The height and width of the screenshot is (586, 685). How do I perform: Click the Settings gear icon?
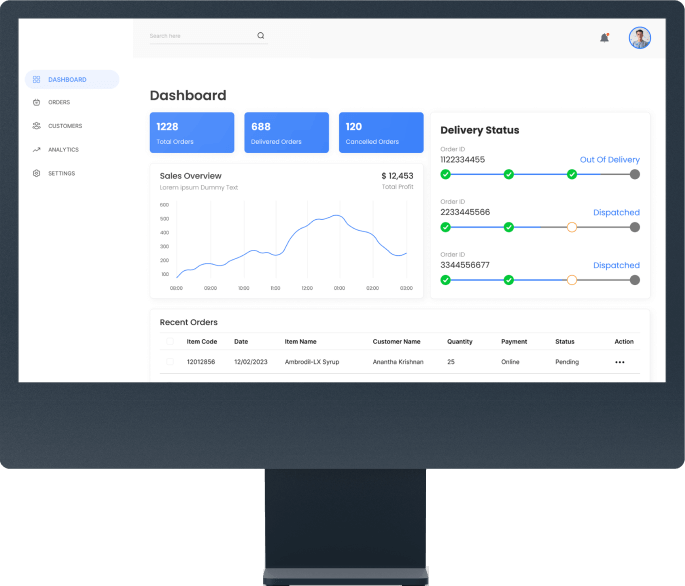(36, 173)
